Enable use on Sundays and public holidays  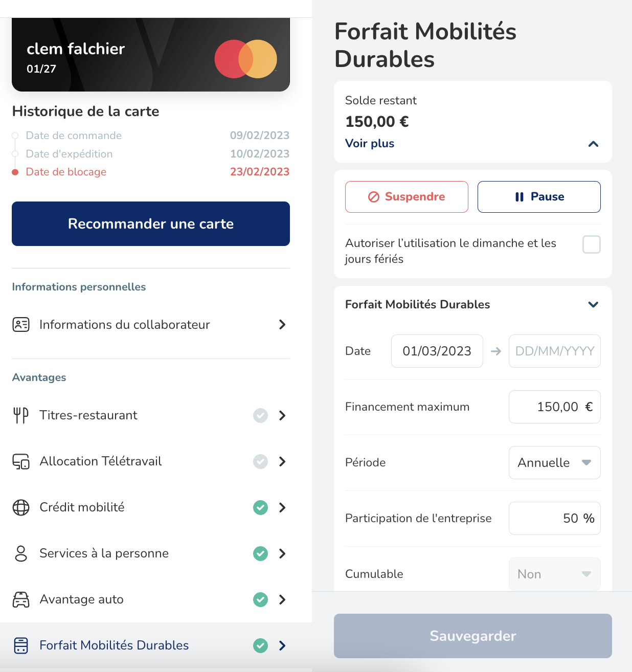pyautogui.click(x=592, y=244)
